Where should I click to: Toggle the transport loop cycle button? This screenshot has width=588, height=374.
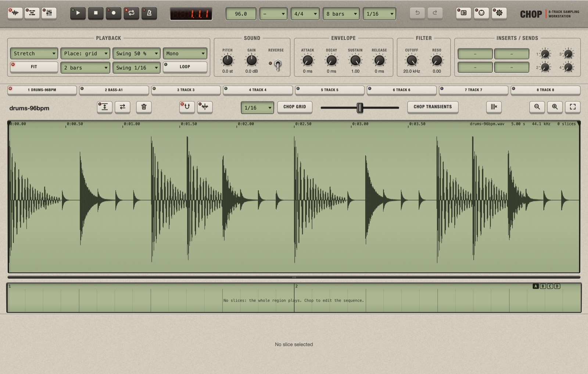[131, 13]
